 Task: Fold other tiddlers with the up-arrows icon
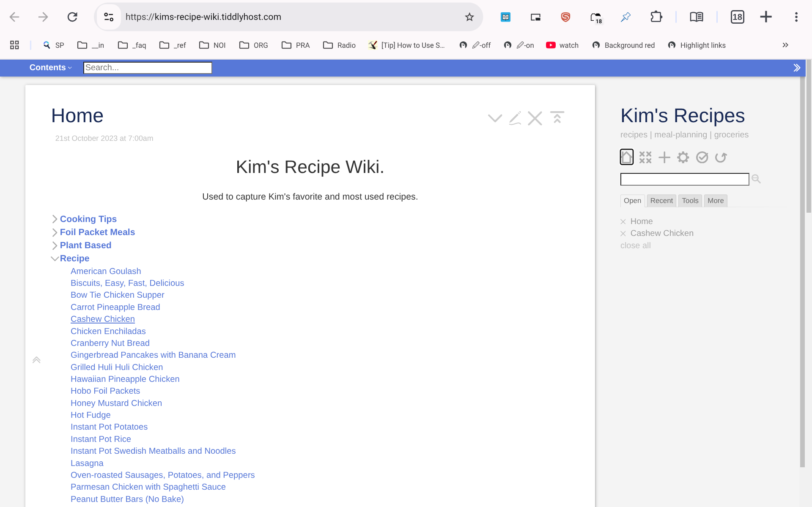click(x=557, y=118)
